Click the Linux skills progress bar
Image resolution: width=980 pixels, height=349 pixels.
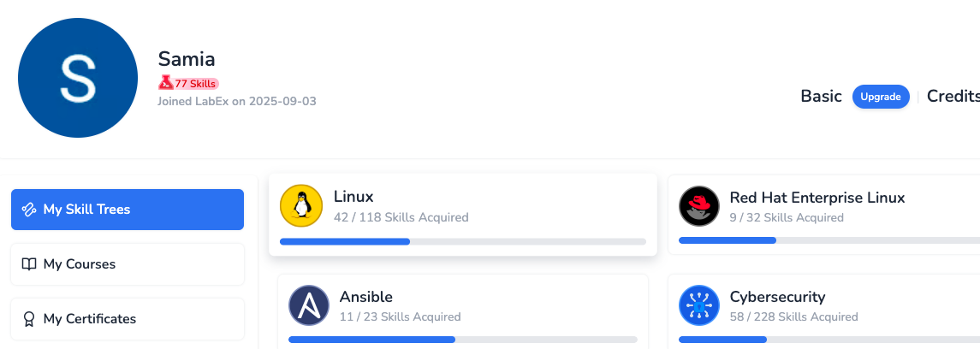click(462, 241)
